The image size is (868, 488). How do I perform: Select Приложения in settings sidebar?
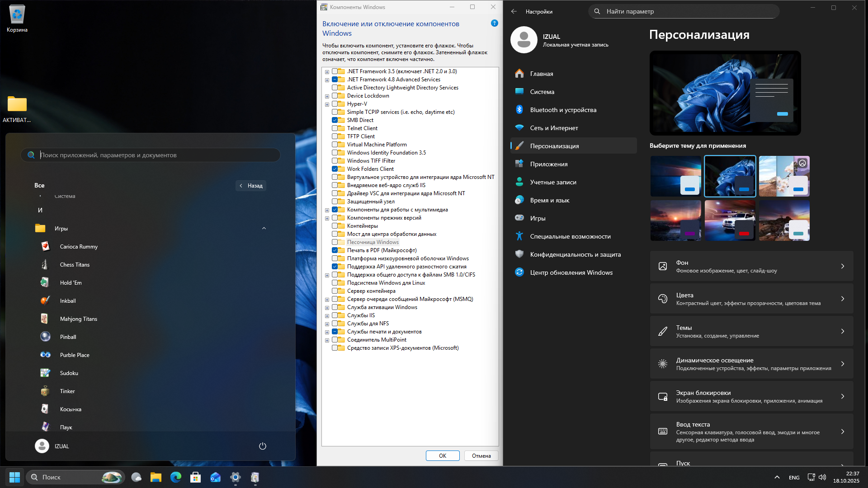pos(548,164)
